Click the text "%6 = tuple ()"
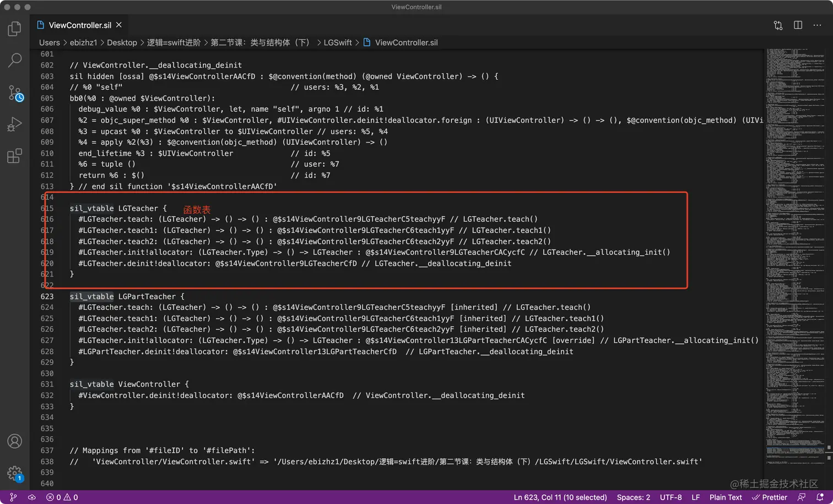The height and width of the screenshot is (504, 833). (107, 164)
